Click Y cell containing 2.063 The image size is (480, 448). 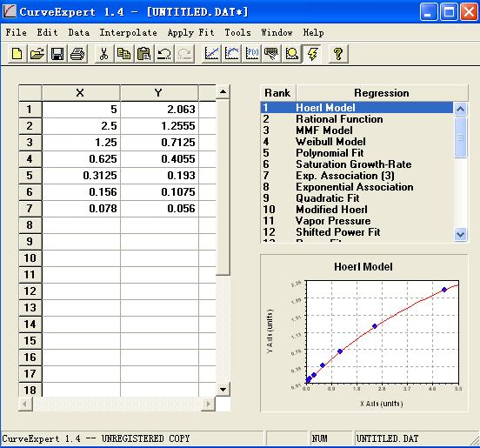159,110
